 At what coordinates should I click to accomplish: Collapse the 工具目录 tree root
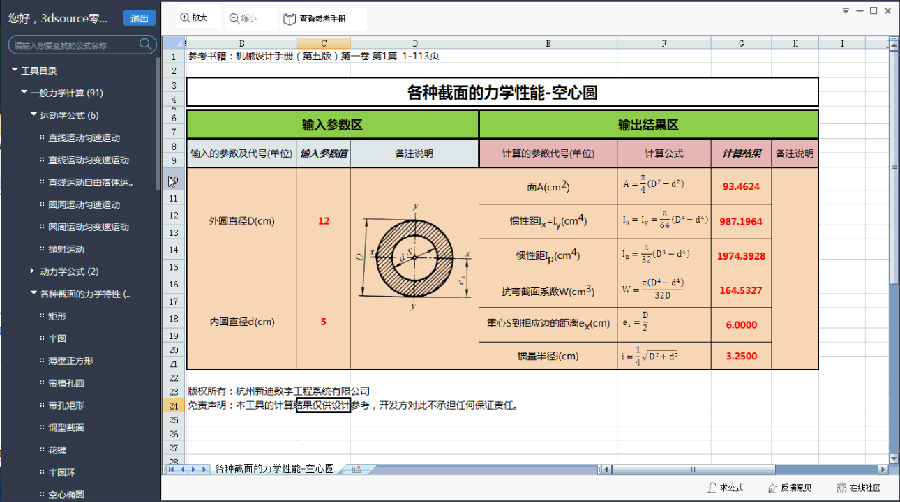click(14, 71)
